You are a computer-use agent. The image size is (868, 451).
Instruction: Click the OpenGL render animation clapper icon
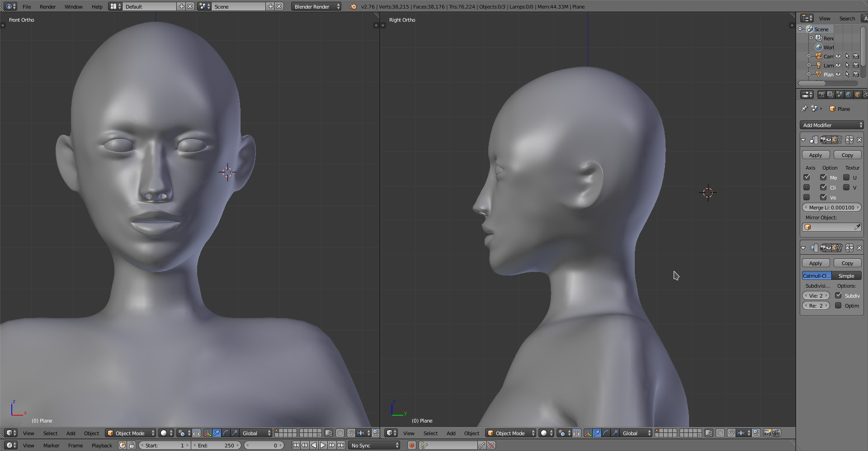click(x=776, y=433)
